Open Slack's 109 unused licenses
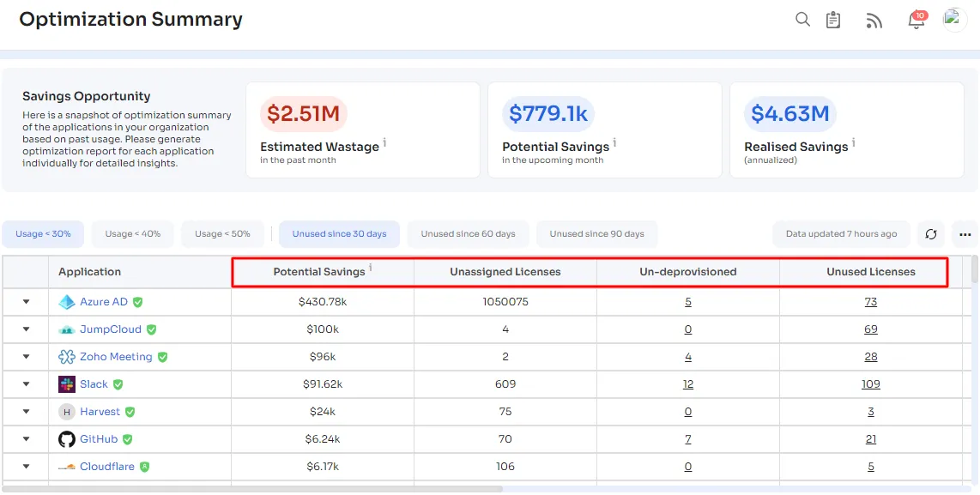Viewport: 980px width, 495px height. coord(871,384)
